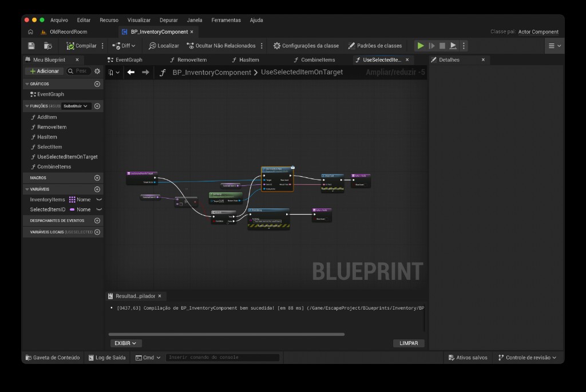
Task: Collapse the GRÁFICOS section
Action: (x=27, y=84)
